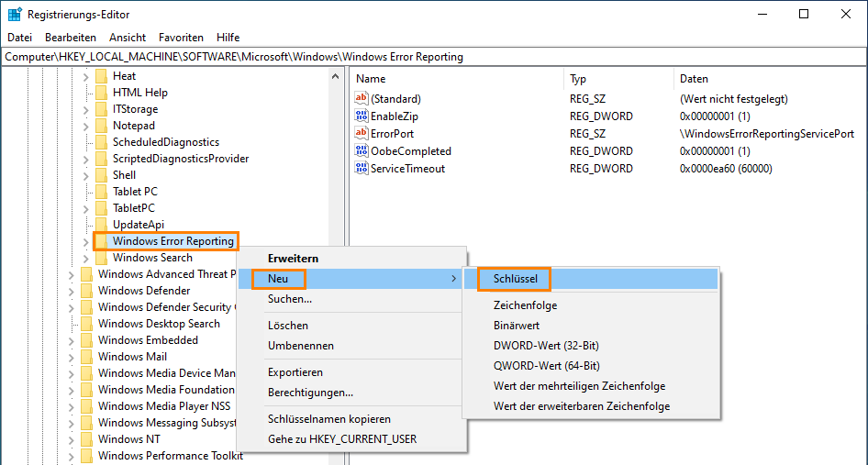This screenshot has width=868, height=465.
Task: Choose Erweitern in the context menu
Action: (x=352, y=259)
